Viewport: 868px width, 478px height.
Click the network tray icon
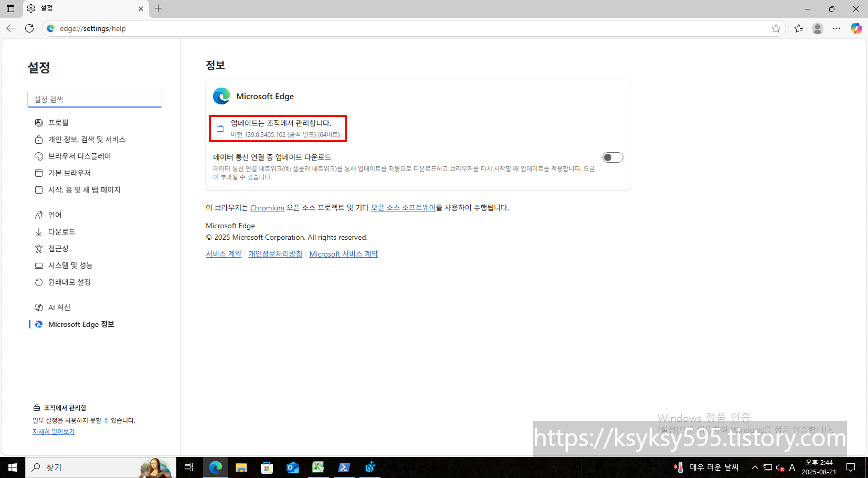[768, 467]
